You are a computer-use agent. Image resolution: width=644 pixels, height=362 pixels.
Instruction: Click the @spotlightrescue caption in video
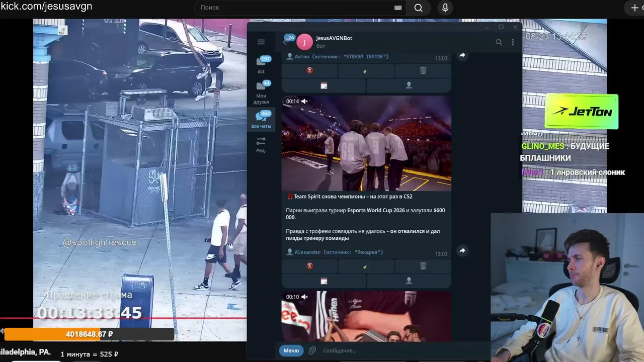[x=100, y=242]
